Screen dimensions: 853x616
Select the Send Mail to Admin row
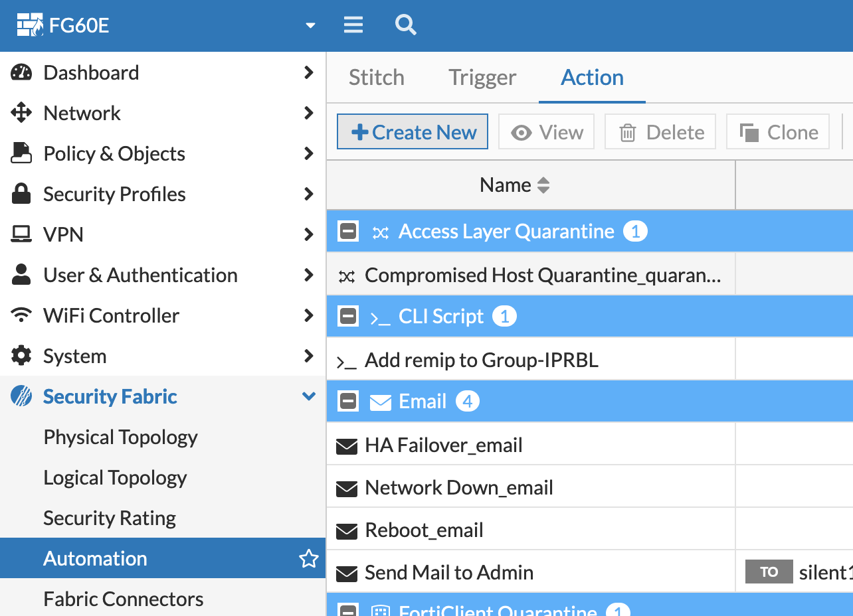coord(449,572)
